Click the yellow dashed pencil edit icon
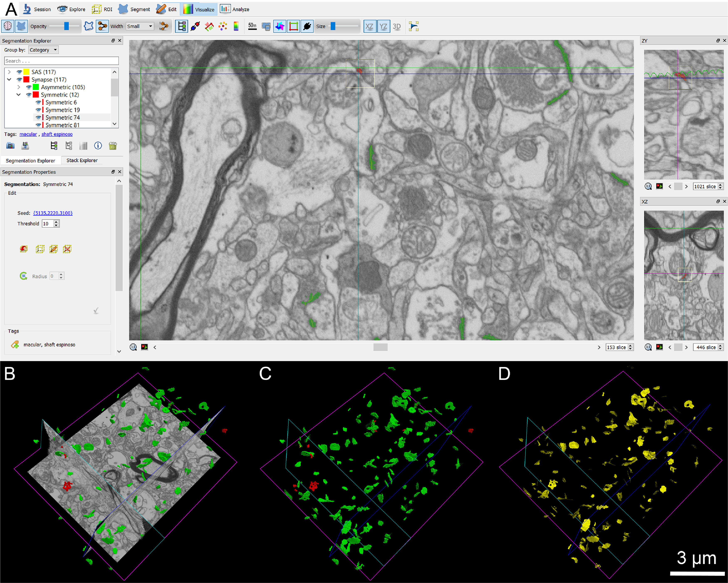 [x=53, y=249]
